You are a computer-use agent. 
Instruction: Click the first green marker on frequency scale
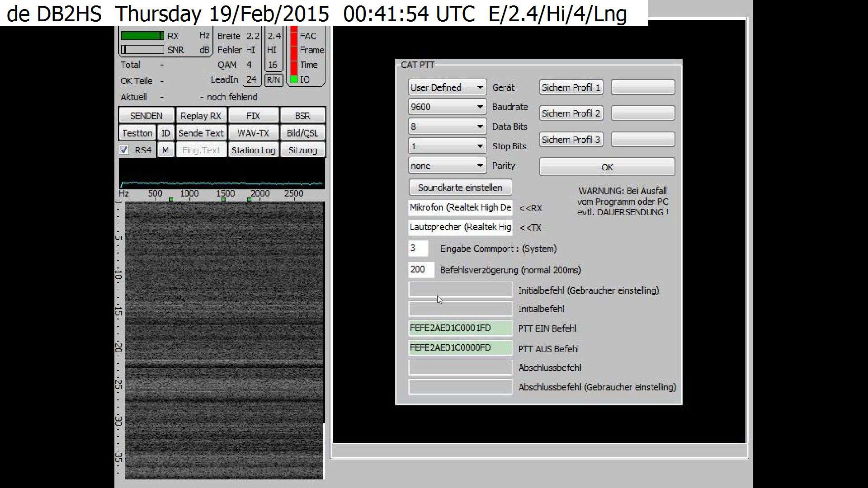(171, 199)
